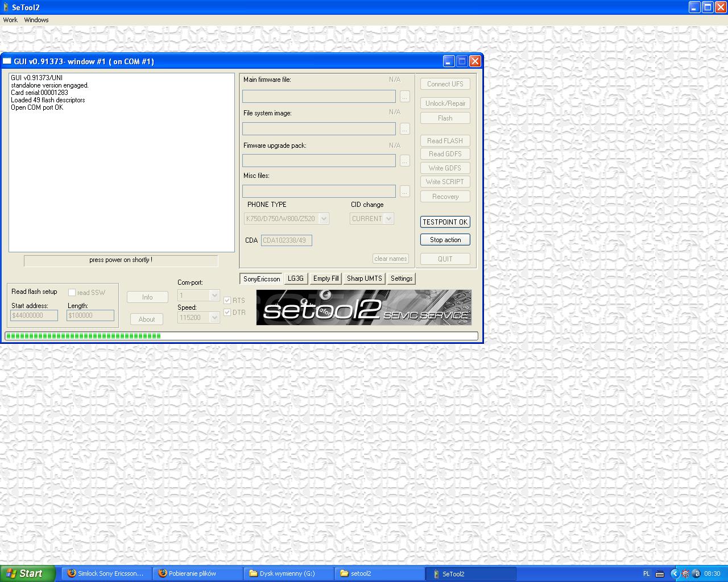Click SeTool2 taskbar item
The height and width of the screenshot is (582, 728).
[471, 573]
